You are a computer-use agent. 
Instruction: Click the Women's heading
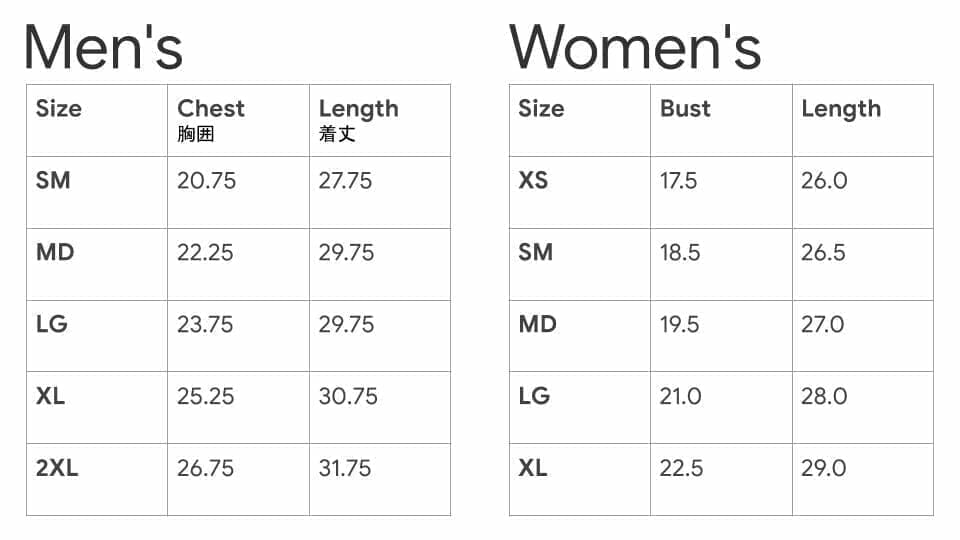(635, 47)
